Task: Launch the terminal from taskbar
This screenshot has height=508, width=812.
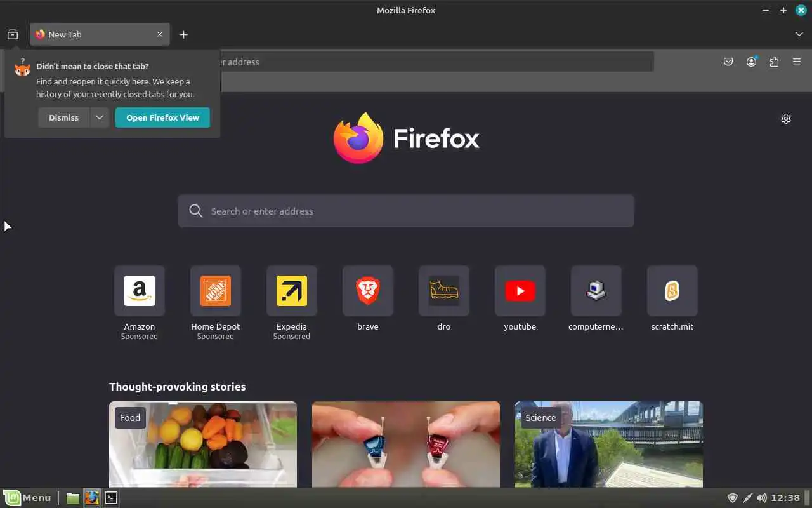Action: tap(111, 498)
